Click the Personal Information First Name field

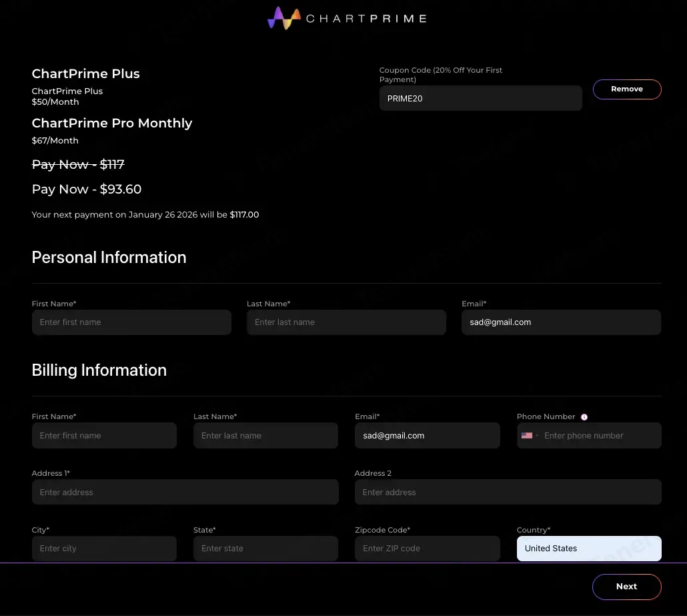[131, 322]
